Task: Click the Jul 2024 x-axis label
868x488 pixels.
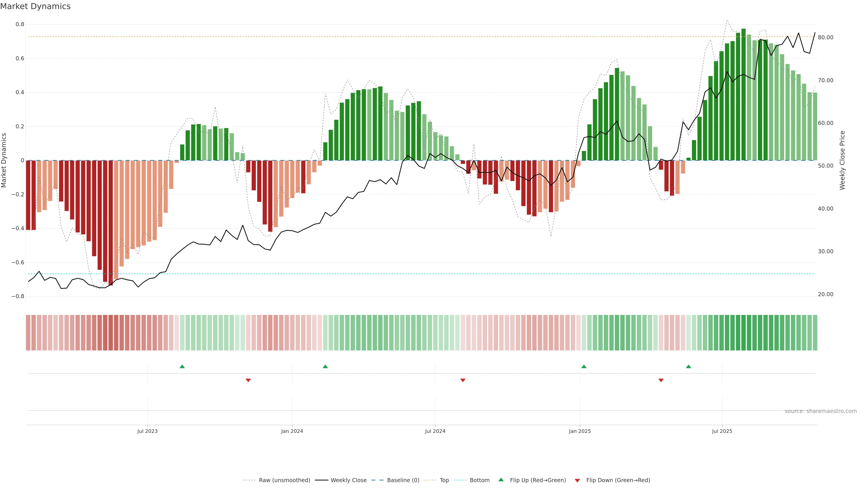Action: point(435,431)
